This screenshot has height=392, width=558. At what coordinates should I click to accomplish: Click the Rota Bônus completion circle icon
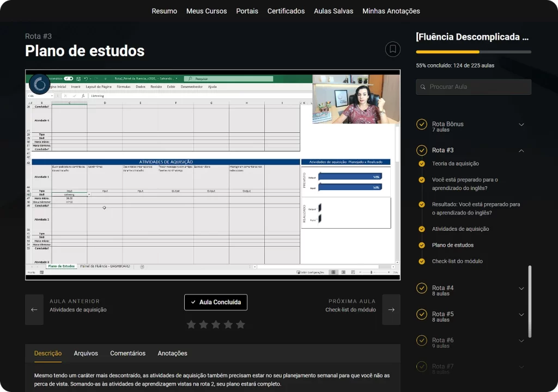tap(422, 124)
